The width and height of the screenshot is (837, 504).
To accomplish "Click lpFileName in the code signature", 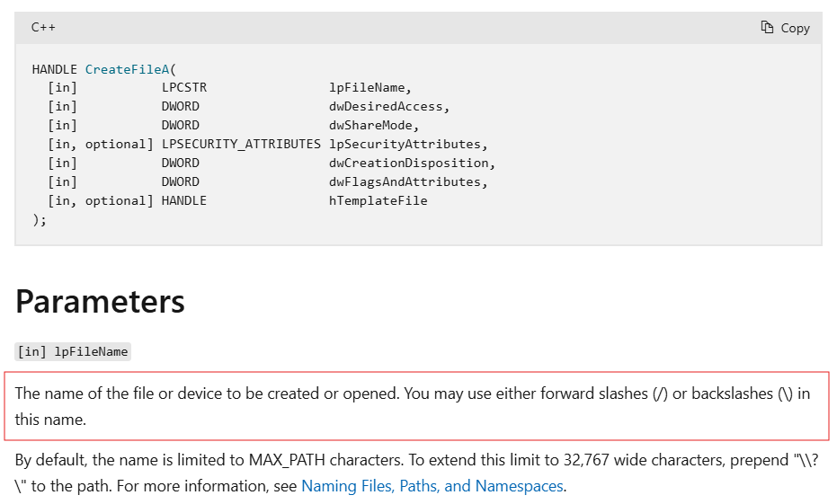I will [x=369, y=88].
